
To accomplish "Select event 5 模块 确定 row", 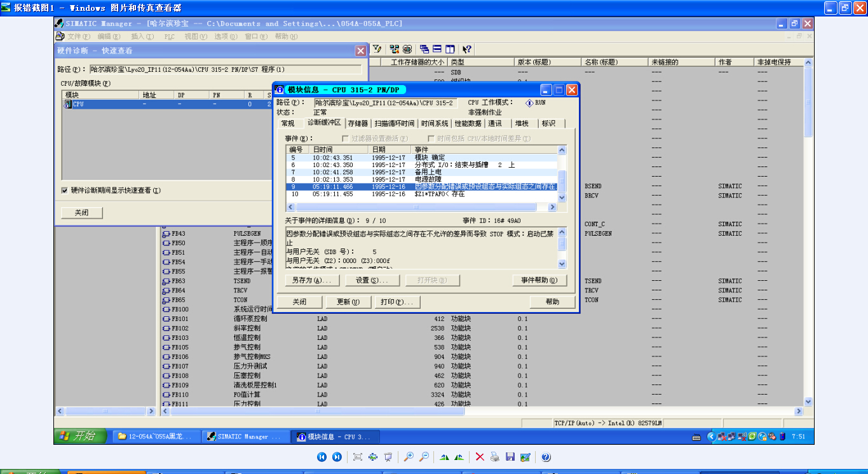I will coord(421,158).
